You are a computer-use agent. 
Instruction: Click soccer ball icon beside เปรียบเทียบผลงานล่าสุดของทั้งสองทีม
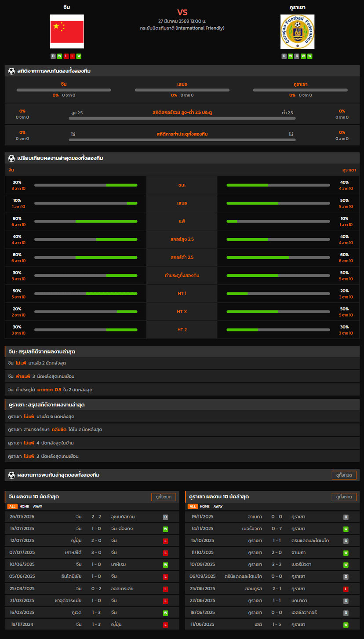(x=11, y=158)
